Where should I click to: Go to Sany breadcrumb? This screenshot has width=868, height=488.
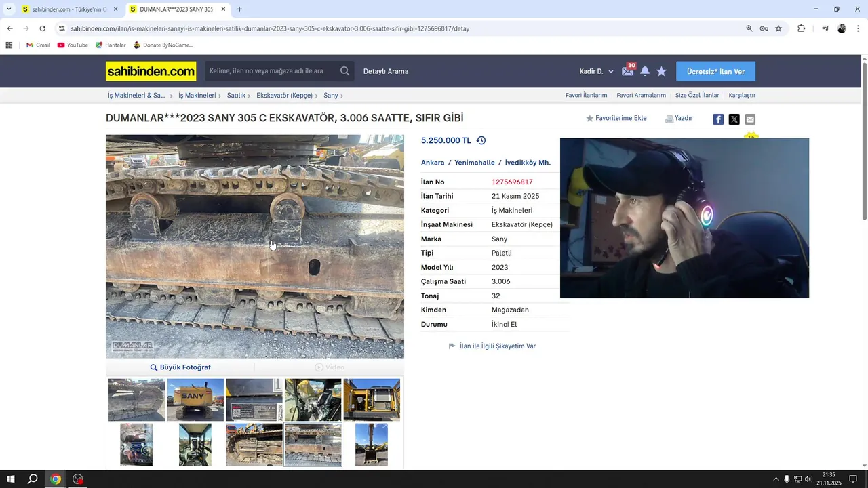click(x=330, y=96)
